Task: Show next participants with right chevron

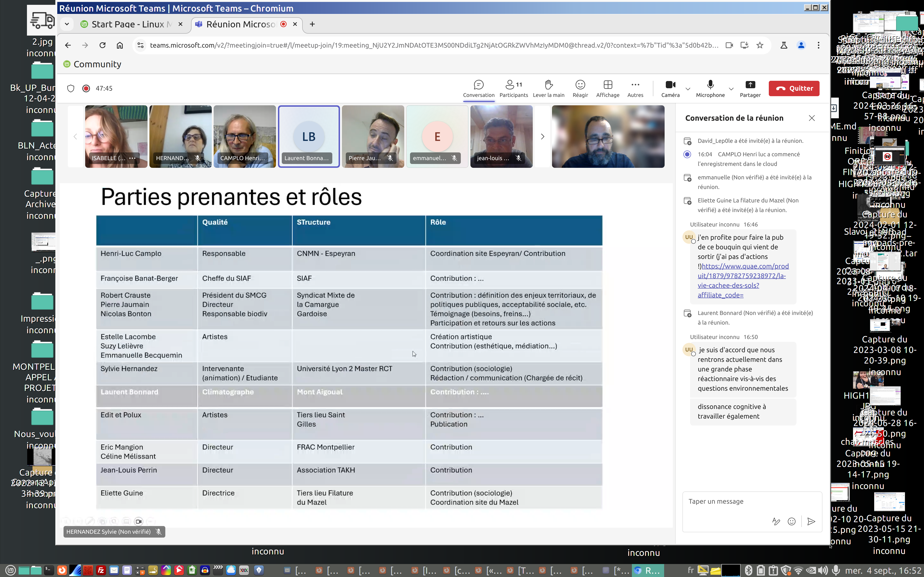Action: click(x=542, y=137)
